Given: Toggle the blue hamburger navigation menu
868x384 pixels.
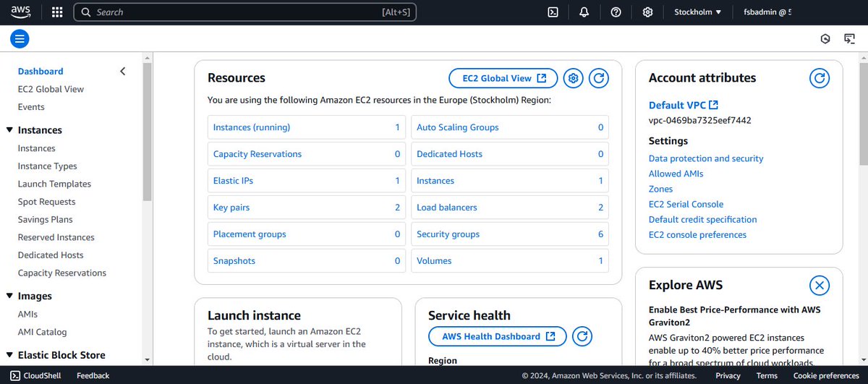Looking at the screenshot, I should pos(20,39).
